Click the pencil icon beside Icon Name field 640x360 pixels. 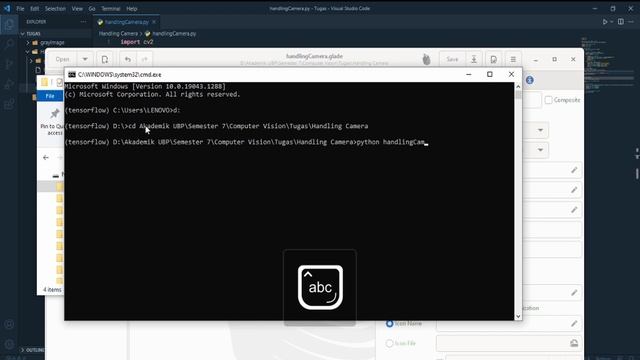tap(574, 324)
